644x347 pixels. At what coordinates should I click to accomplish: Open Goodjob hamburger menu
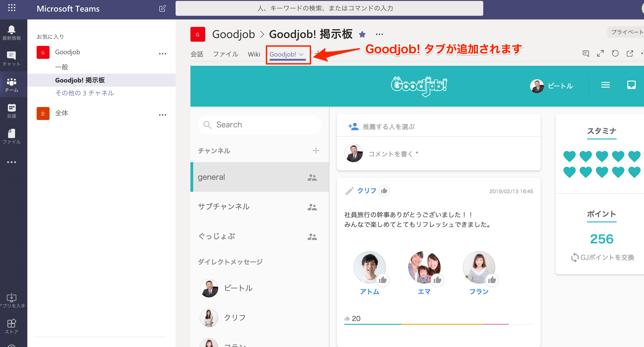click(x=606, y=85)
